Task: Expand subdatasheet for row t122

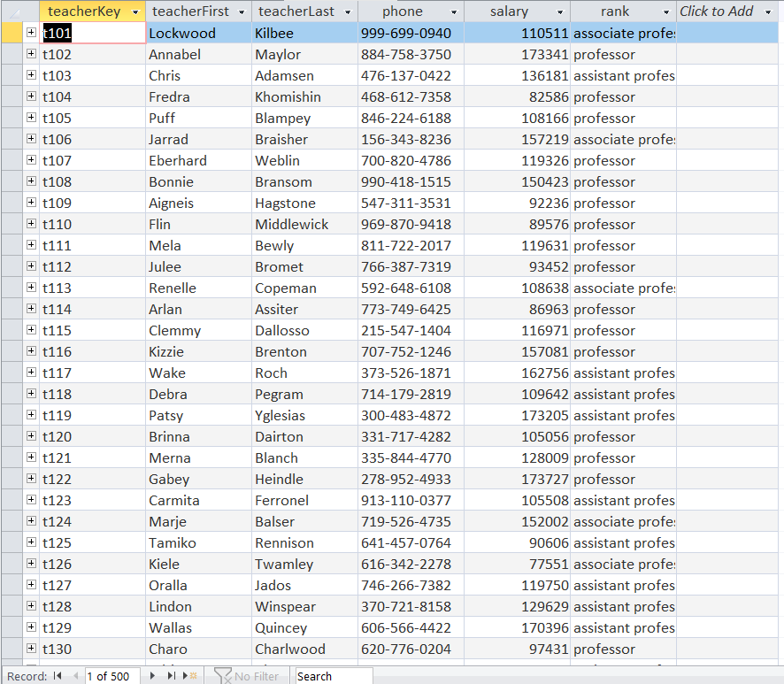Action: pos(31,479)
